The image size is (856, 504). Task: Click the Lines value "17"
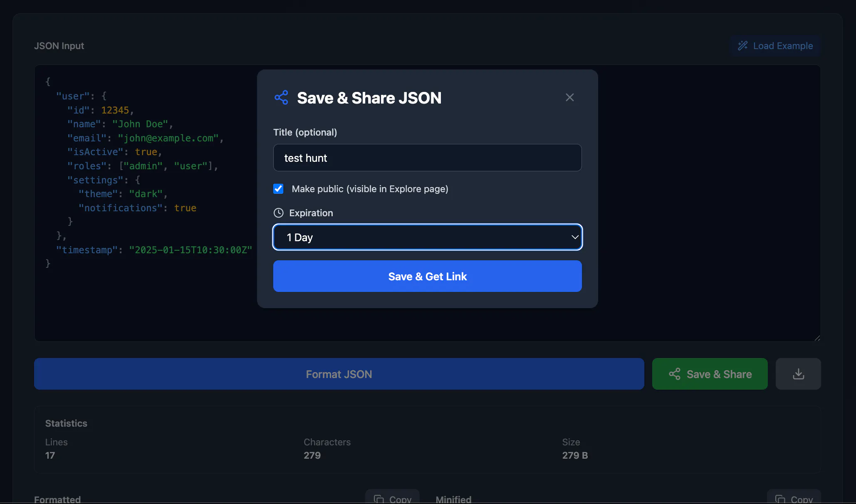tap(50, 455)
